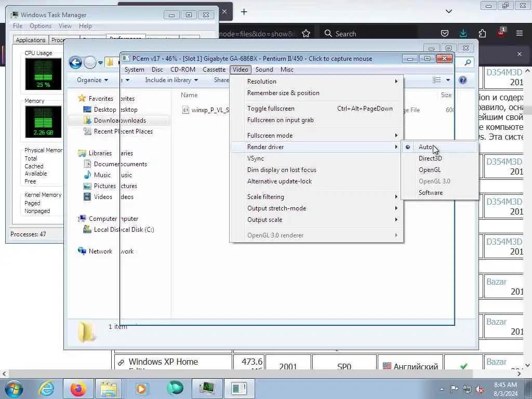Open Firefox list all tabs chevron
The image size is (532, 399).
449,11
